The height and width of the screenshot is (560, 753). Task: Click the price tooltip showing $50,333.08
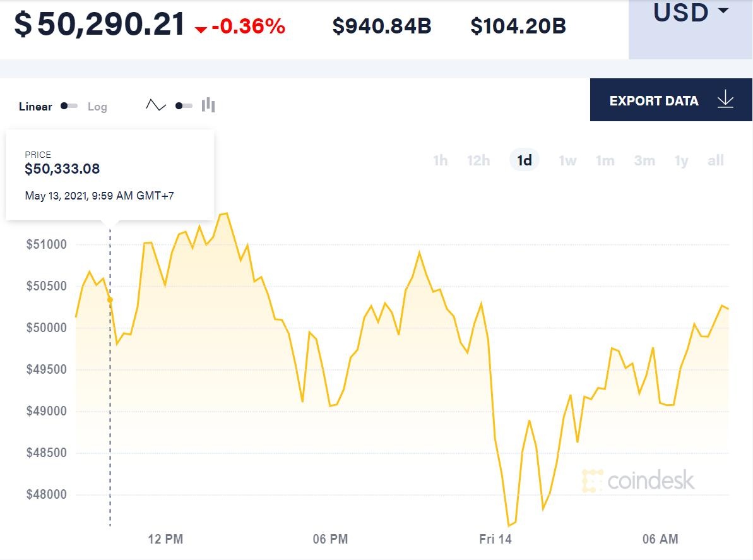(110, 174)
